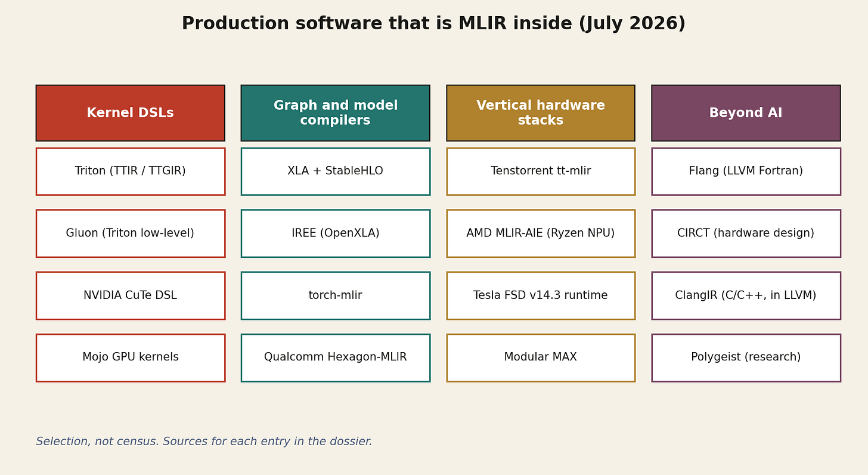Click the CIRCT (hardware design) box
This screenshot has height=475, width=868.
tap(746, 233)
